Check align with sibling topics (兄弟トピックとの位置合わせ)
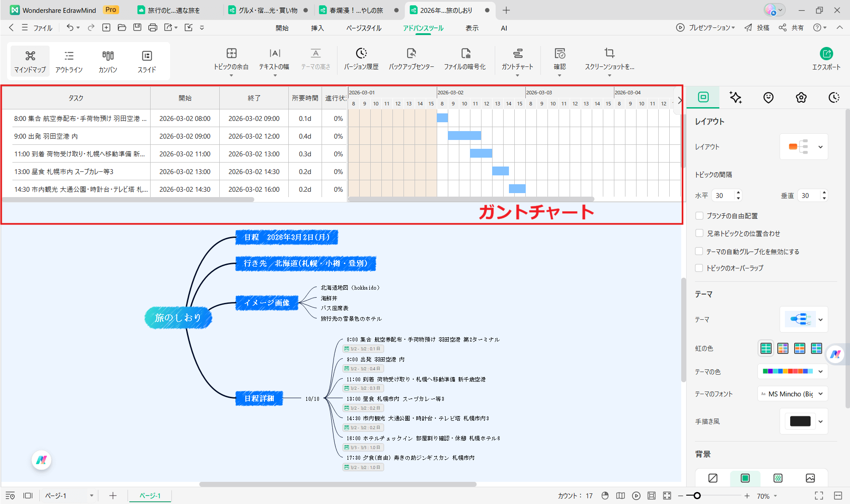 [699, 233]
